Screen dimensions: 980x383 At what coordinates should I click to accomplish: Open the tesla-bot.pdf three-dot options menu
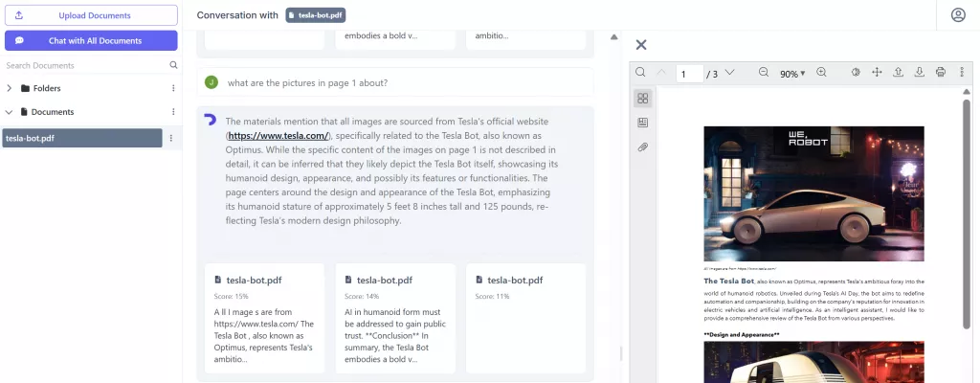[171, 138]
